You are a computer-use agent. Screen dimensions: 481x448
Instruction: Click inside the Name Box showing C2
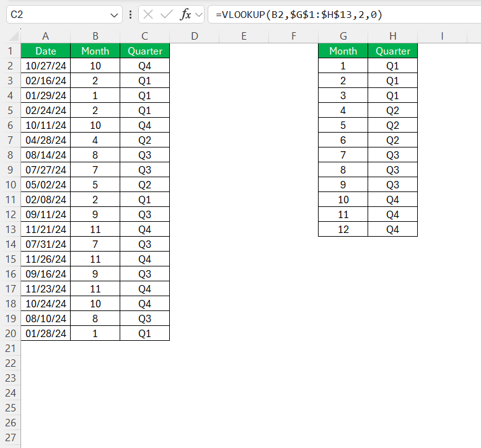(x=58, y=14)
